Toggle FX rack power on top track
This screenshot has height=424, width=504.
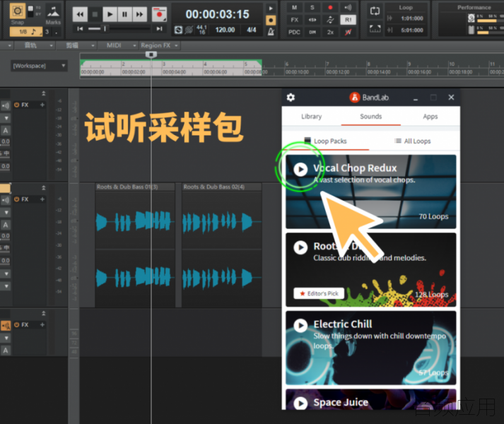[x=16, y=105]
